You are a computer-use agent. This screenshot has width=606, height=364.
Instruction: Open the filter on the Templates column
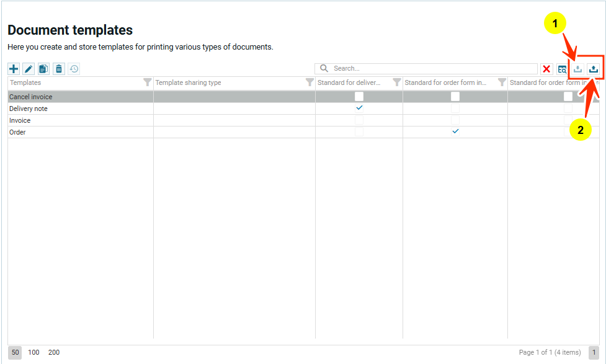(x=147, y=82)
